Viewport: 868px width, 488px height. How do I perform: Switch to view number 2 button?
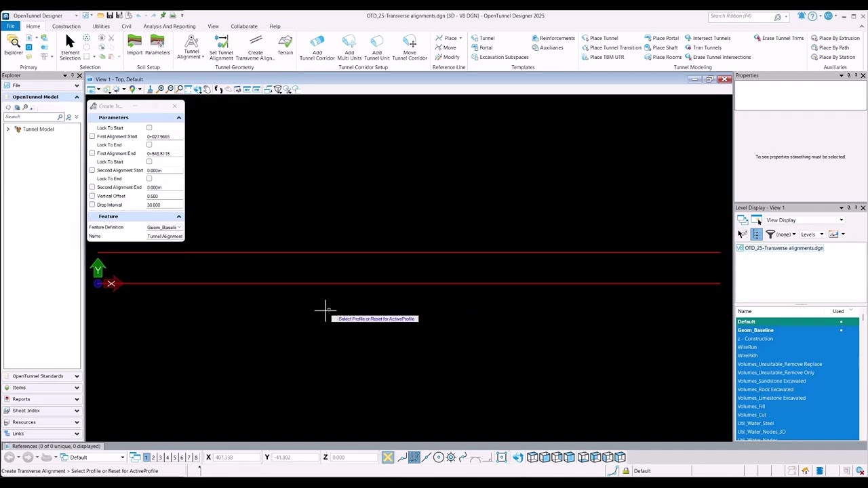(153, 457)
